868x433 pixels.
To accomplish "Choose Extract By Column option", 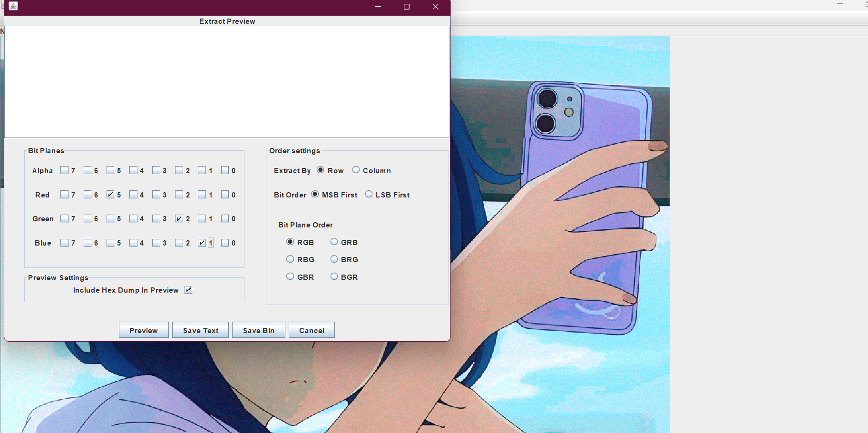I will coord(356,170).
